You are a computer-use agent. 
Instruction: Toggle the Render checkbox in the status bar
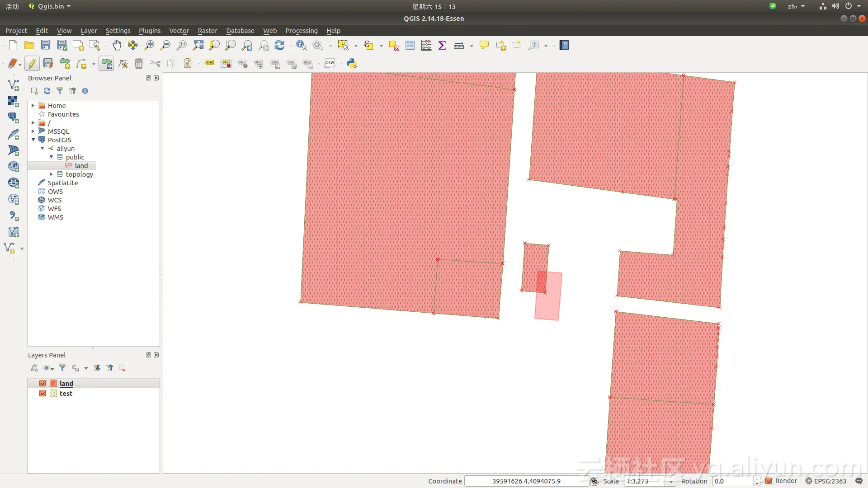[x=769, y=481]
